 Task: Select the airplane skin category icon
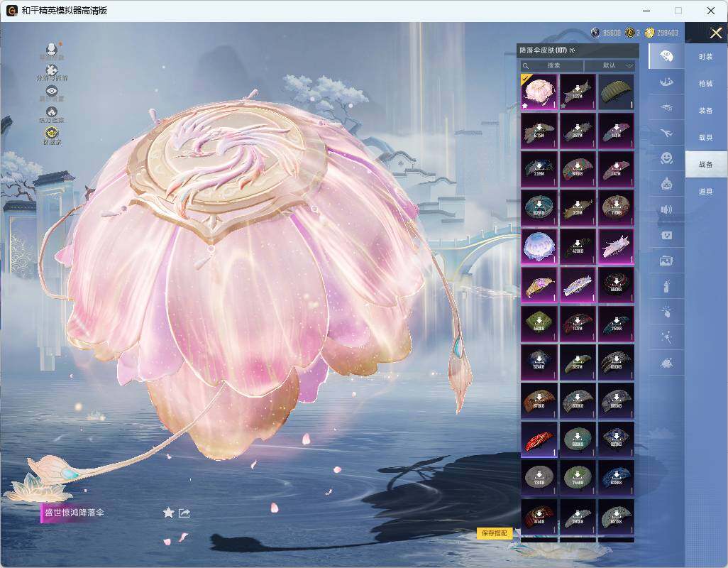pyautogui.click(x=666, y=133)
